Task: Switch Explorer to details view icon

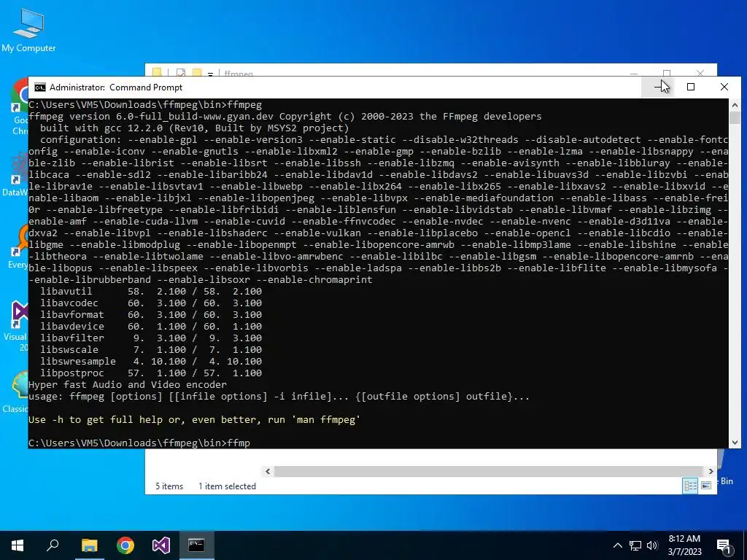Action: point(690,485)
